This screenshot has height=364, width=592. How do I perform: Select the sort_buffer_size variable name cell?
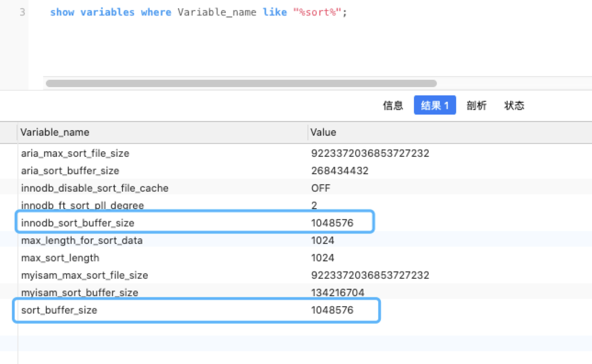59,310
